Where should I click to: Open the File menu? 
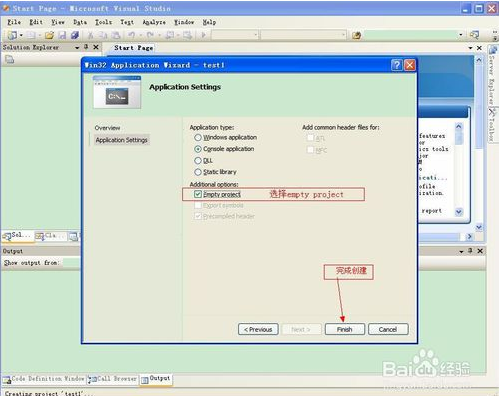[14, 22]
